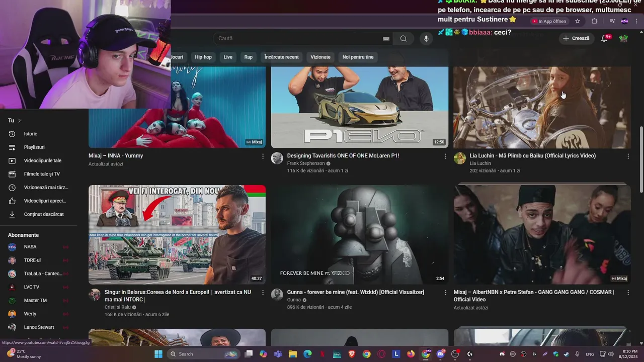Image resolution: width=644 pixels, height=362 pixels.
Task: Open more options for Lia Luchin video
Action: pyautogui.click(x=628, y=156)
